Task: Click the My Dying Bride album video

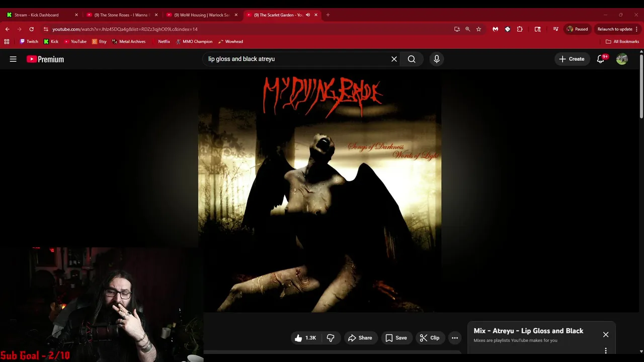Action: tap(320, 192)
